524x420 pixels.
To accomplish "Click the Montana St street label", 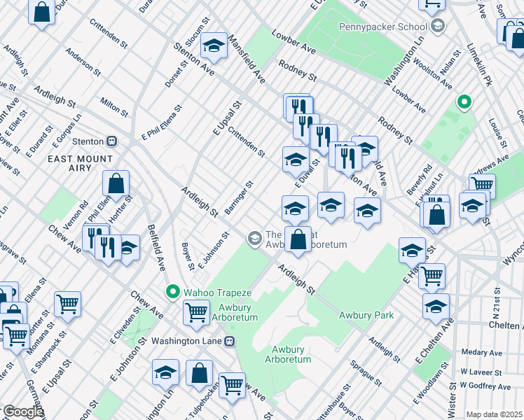I will pyautogui.click(x=41, y=338).
